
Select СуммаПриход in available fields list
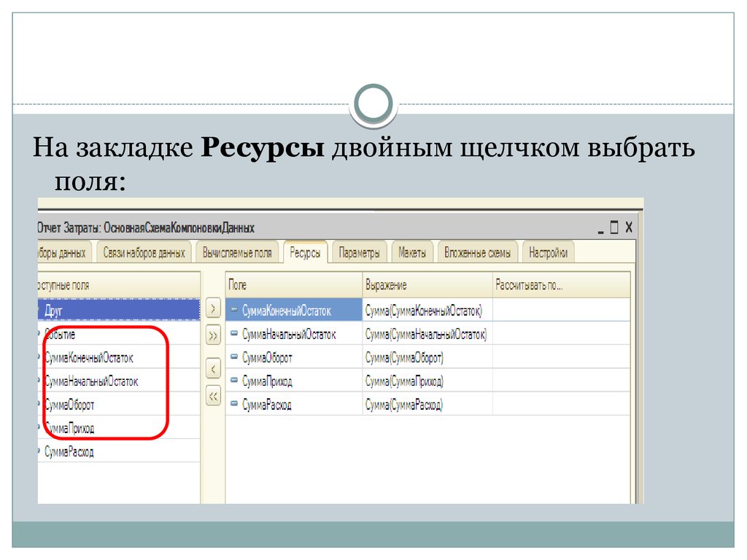click(x=119, y=427)
